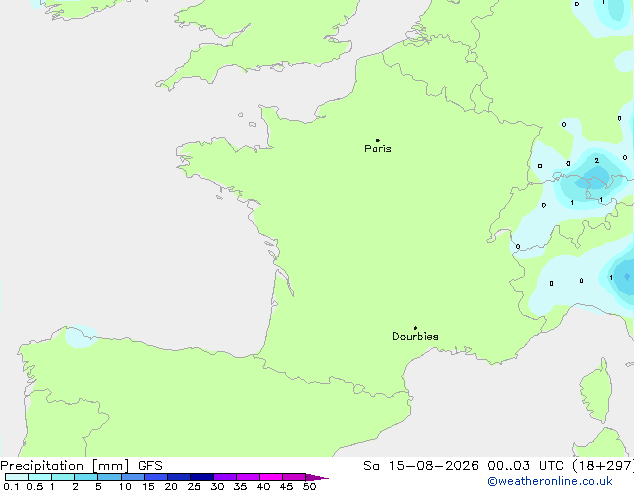Screen dimensions: 634x490
Task: Click the Dourbies city label
Action: (x=415, y=336)
